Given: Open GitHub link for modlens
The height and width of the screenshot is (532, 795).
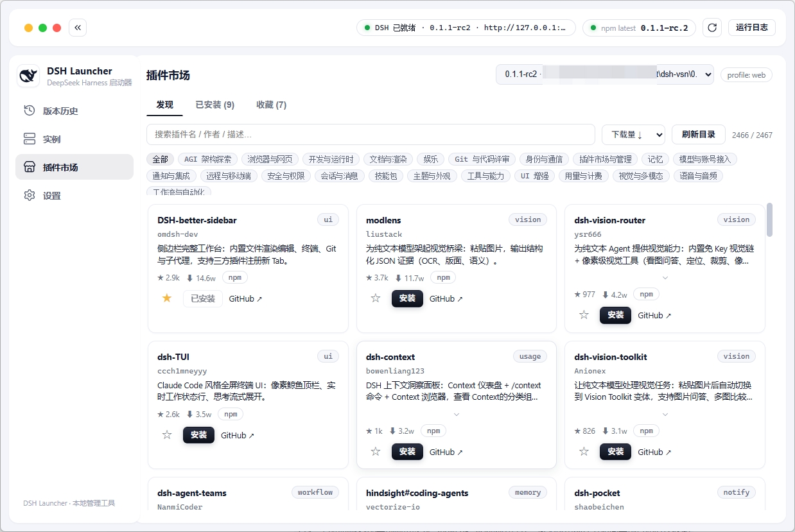Looking at the screenshot, I should 446,299.
